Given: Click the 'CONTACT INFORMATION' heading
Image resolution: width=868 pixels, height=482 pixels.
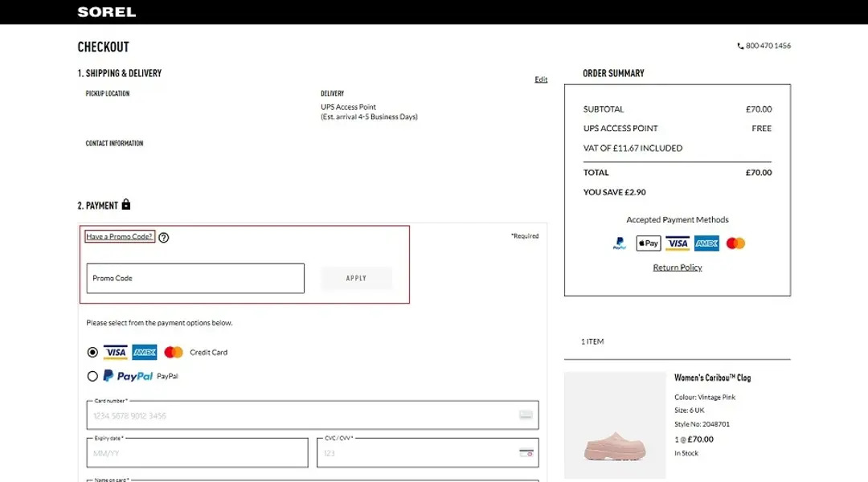Looking at the screenshot, I should [114, 143].
